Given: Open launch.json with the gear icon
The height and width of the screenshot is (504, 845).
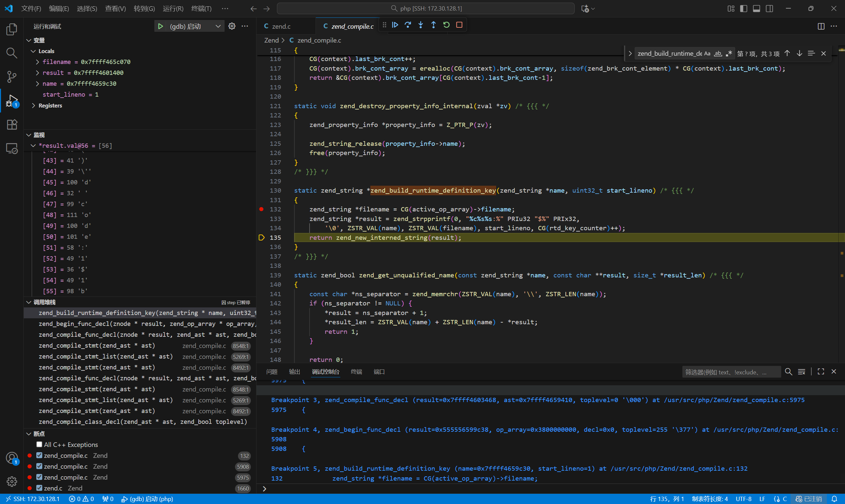Looking at the screenshot, I should [232, 26].
